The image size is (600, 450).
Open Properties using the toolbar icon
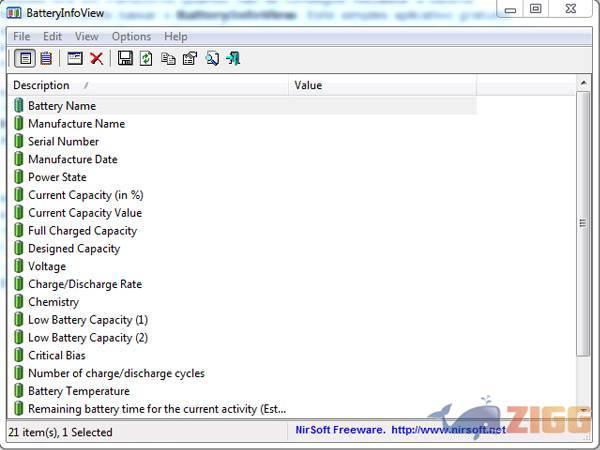point(189,58)
